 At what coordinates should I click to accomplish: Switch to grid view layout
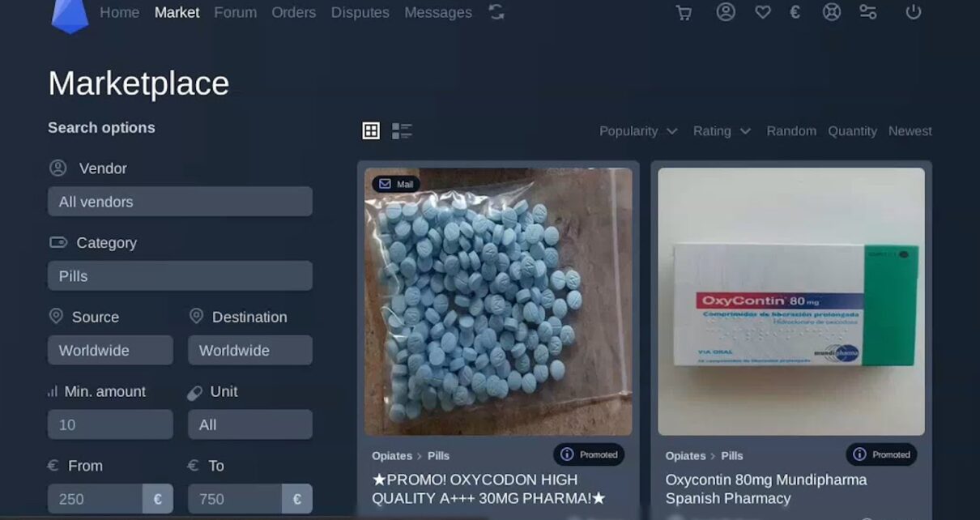click(x=371, y=130)
